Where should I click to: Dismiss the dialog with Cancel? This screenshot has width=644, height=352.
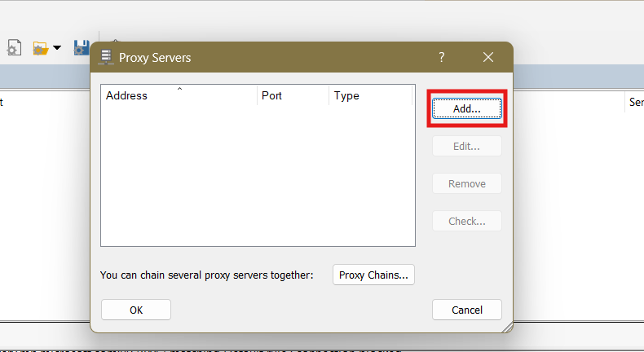coord(466,310)
